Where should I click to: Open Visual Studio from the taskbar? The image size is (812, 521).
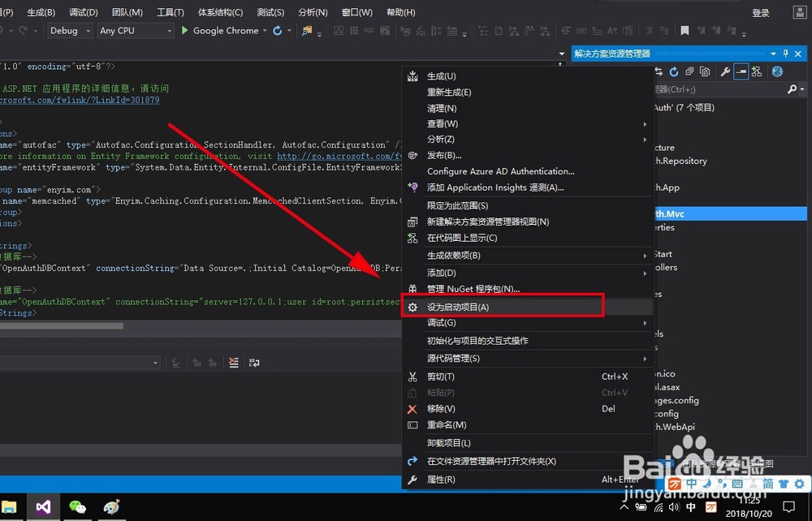44,507
